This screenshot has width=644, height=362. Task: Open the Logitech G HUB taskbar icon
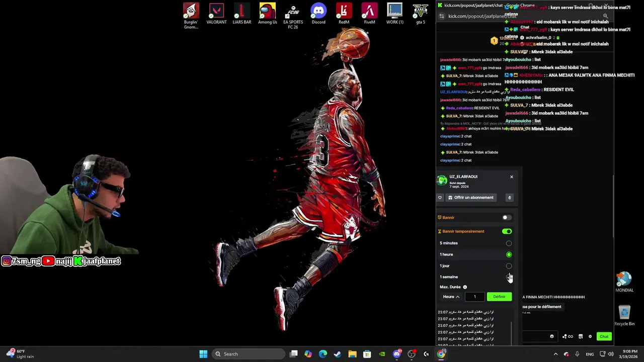coord(426,354)
